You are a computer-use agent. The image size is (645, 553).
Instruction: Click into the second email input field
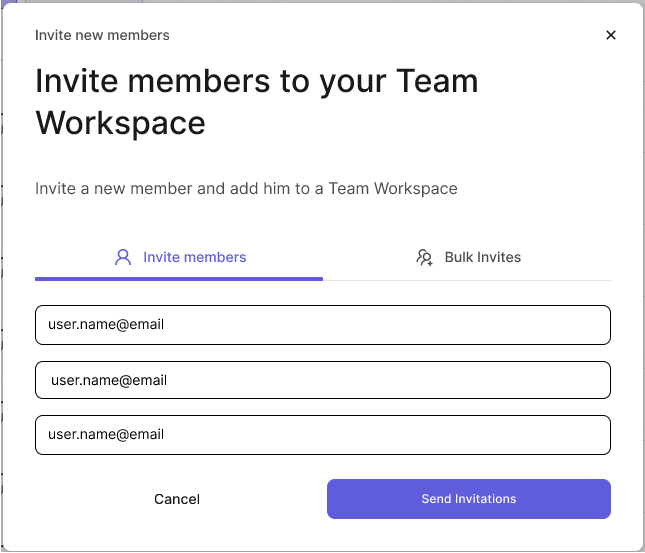point(322,380)
